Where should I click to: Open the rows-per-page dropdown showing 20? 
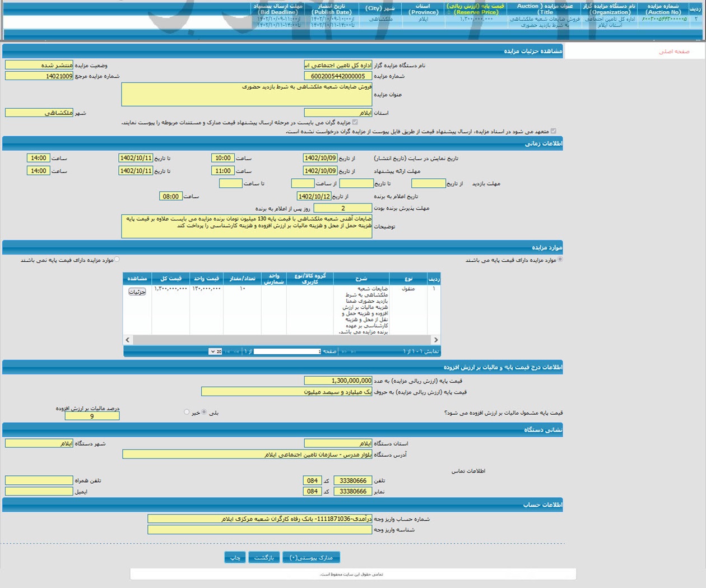click(215, 351)
